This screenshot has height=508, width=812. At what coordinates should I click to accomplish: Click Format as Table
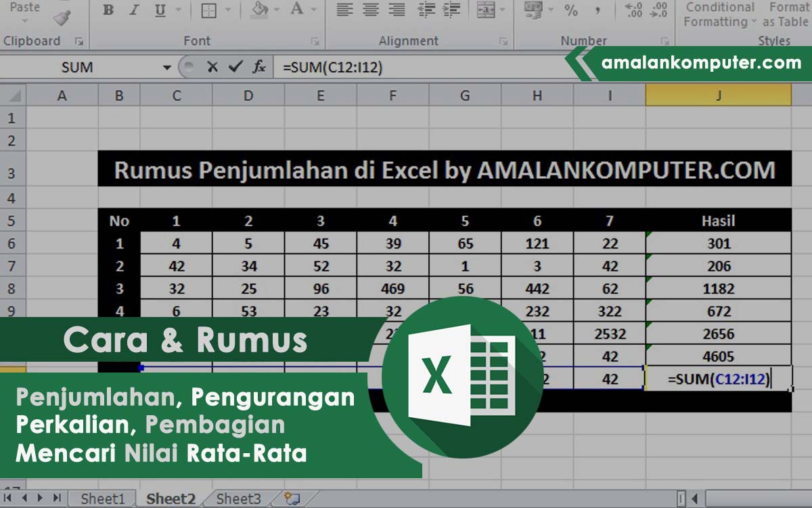tap(786, 14)
